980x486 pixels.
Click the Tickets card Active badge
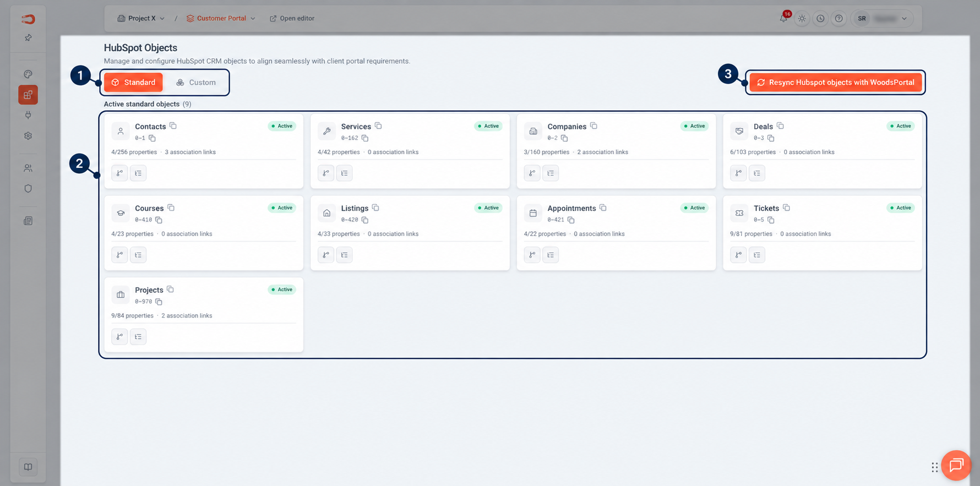pos(901,208)
